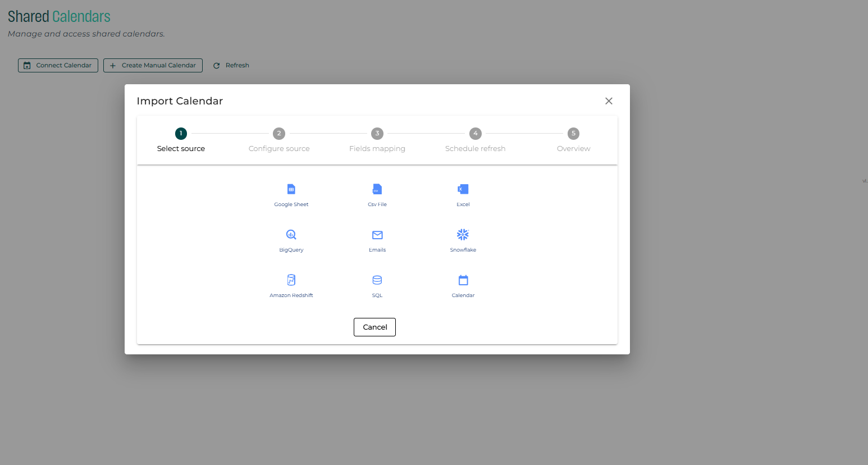Open step 4 Schedule refresh
868x465 pixels.
click(x=476, y=134)
